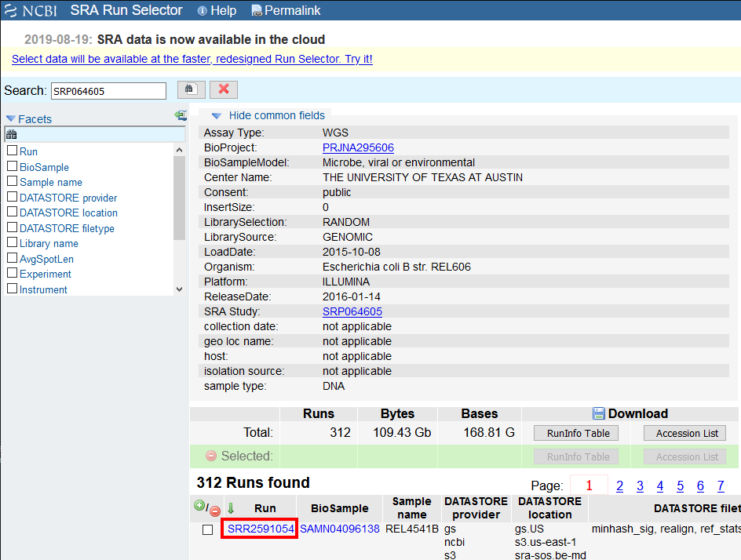
Task: Open the Help menu
Action: [x=217, y=10]
